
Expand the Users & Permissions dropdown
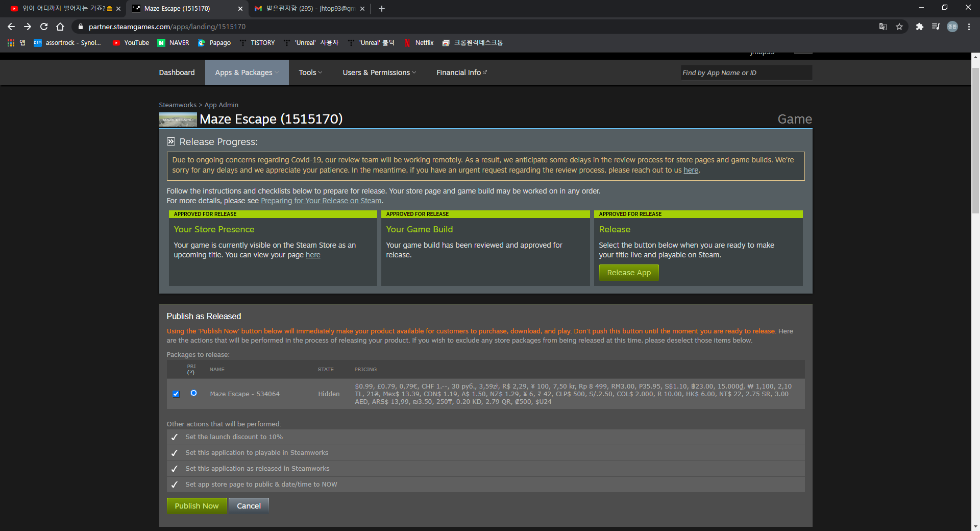pos(379,73)
